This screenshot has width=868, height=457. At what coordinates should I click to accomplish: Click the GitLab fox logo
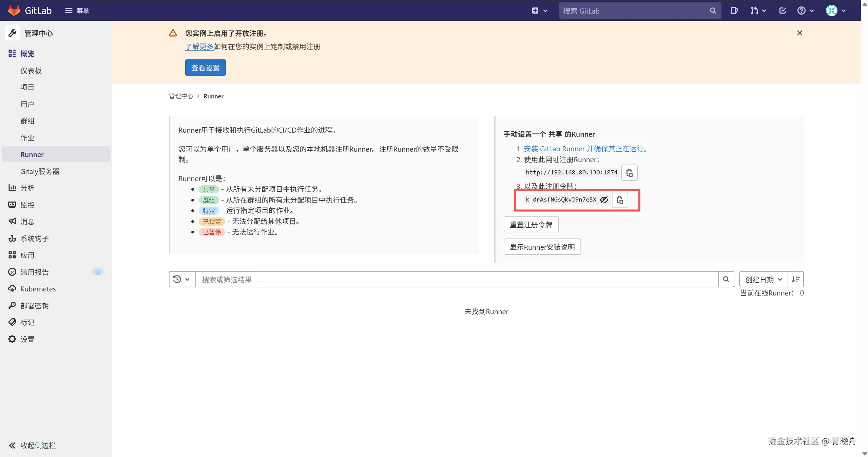(14, 11)
